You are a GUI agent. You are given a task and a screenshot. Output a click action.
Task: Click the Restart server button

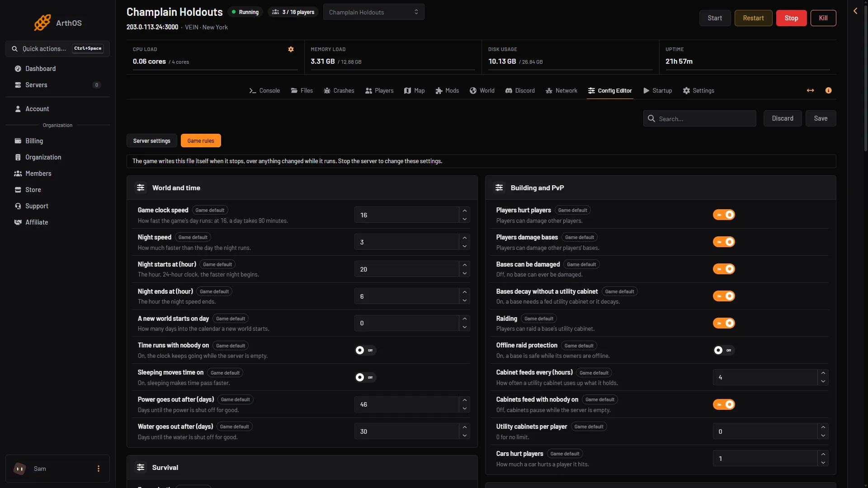753,18
